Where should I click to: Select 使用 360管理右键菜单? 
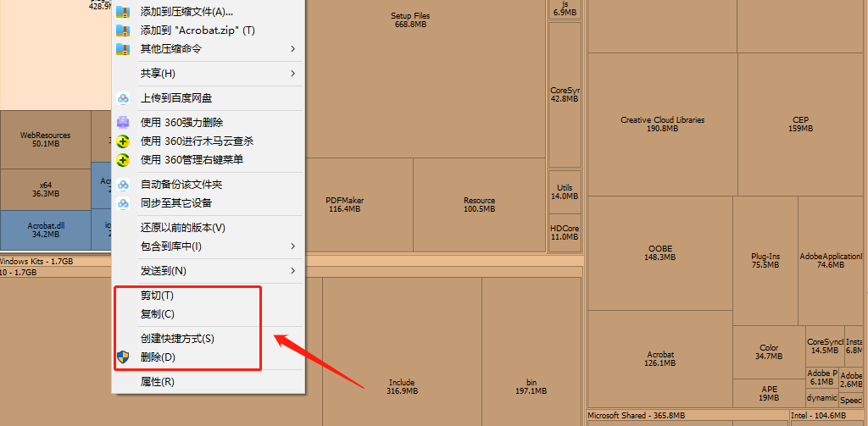(209, 160)
